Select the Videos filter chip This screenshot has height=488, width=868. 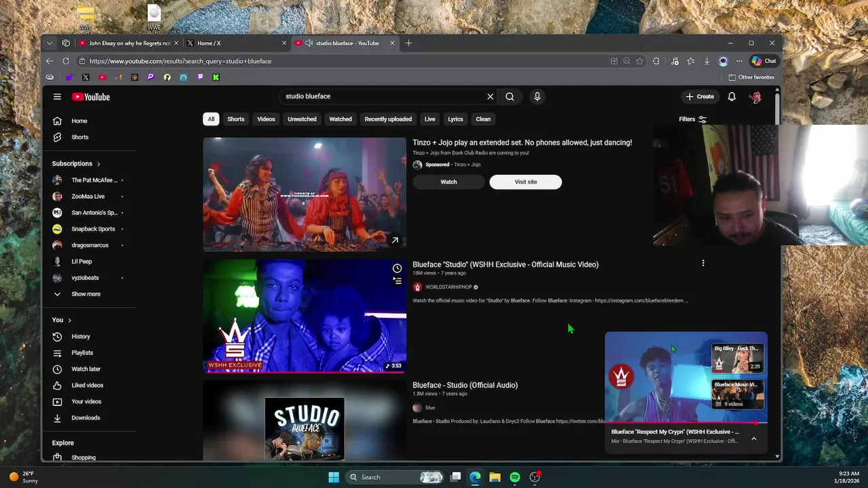click(x=266, y=119)
